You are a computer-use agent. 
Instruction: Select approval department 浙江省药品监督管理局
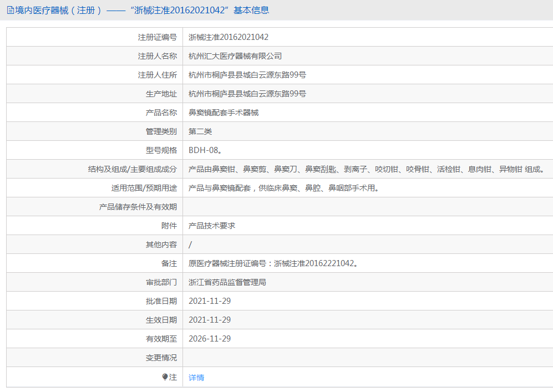[227, 282]
